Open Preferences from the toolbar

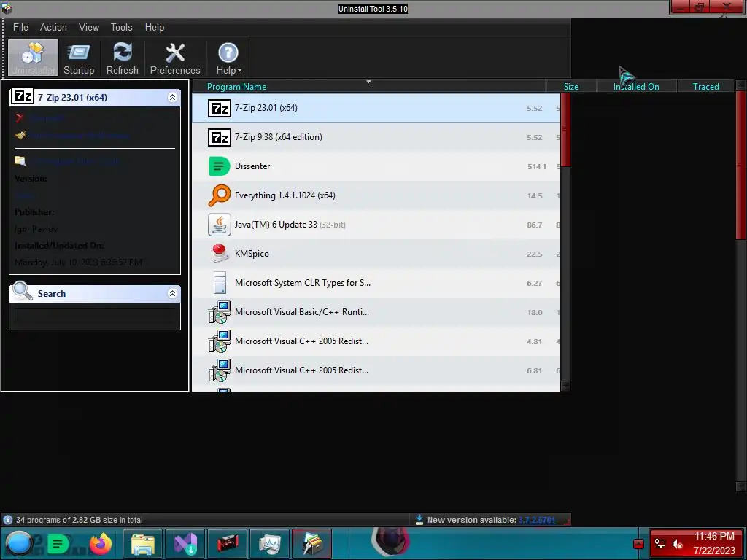pos(175,58)
